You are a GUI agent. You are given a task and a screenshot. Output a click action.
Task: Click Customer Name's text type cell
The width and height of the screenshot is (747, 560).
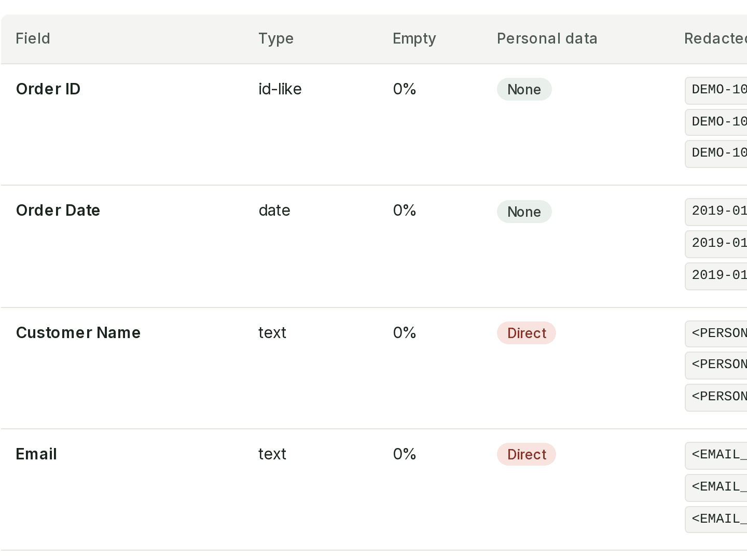[272, 332]
